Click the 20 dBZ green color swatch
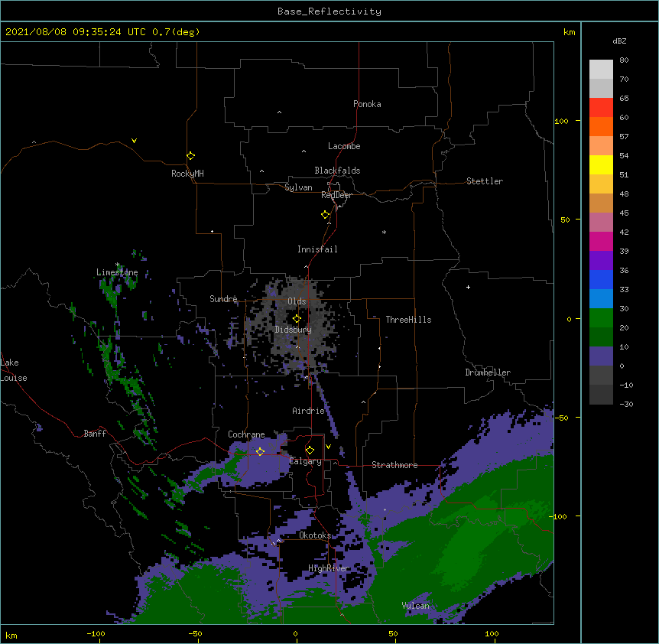Image resolution: width=659 pixels, height=644 pixels. pos(601,337)
